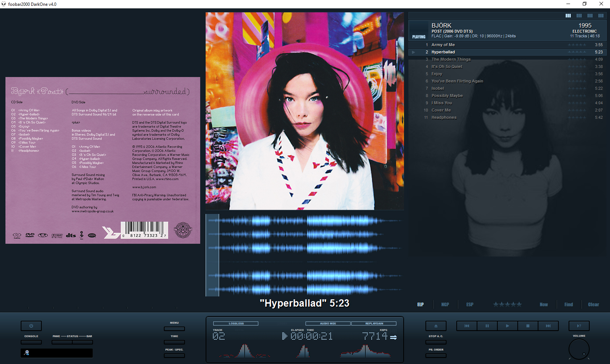Toggle the status BAR switch
Screen dimensions: 610x364
click(x=82, y=342)
